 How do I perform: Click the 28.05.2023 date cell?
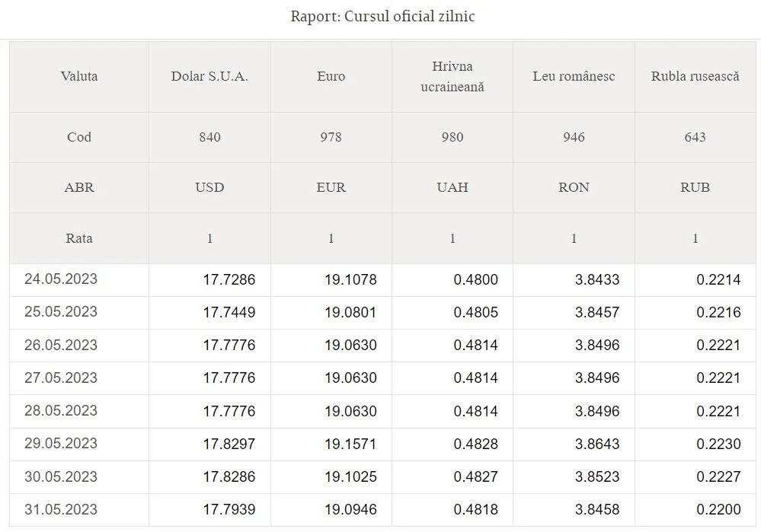(79, 411)
